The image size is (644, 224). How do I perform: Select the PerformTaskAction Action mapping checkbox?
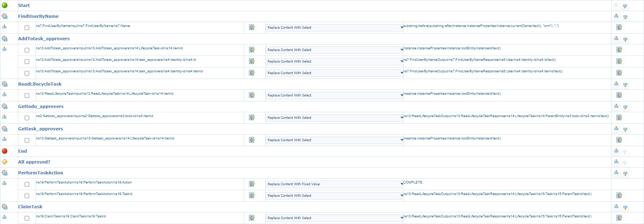[x=27, y=184]
